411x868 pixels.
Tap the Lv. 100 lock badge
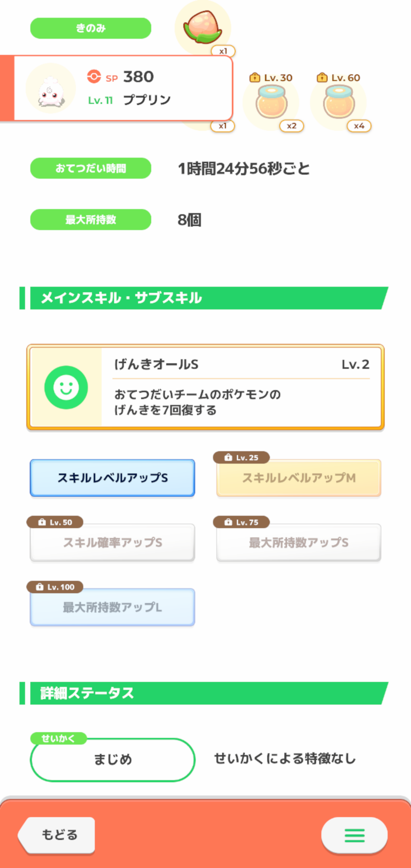point(55,587)
